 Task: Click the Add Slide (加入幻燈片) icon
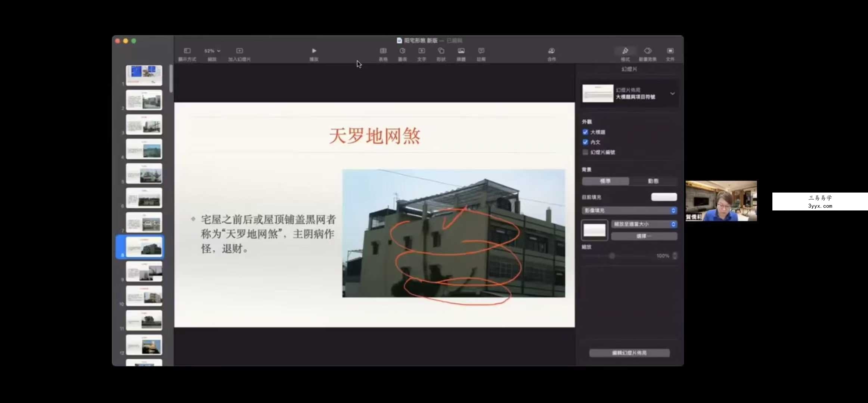[239, 51]
